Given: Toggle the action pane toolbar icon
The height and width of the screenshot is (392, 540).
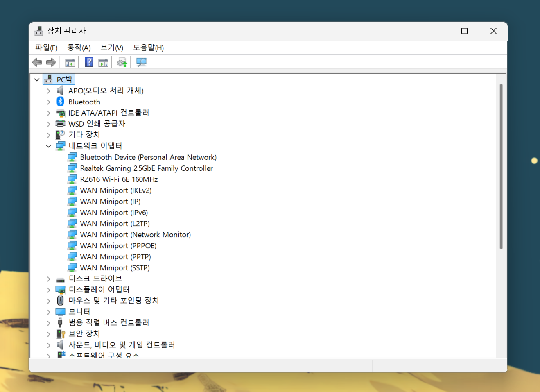Looking at the screenshot, I should (104, 63).
